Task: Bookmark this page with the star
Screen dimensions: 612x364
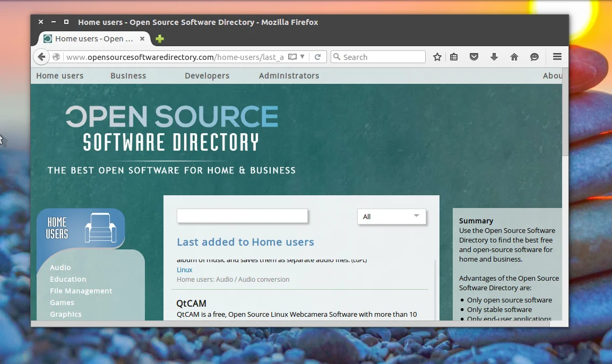Action: point(437,57)
